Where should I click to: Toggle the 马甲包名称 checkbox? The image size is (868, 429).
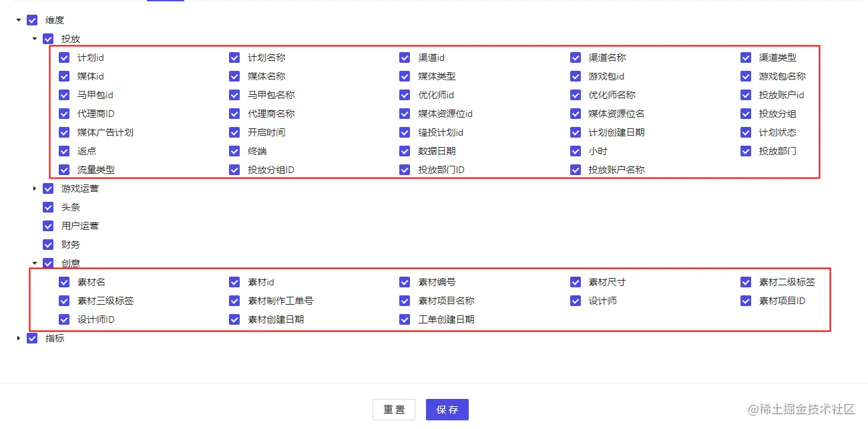[234, 95]
